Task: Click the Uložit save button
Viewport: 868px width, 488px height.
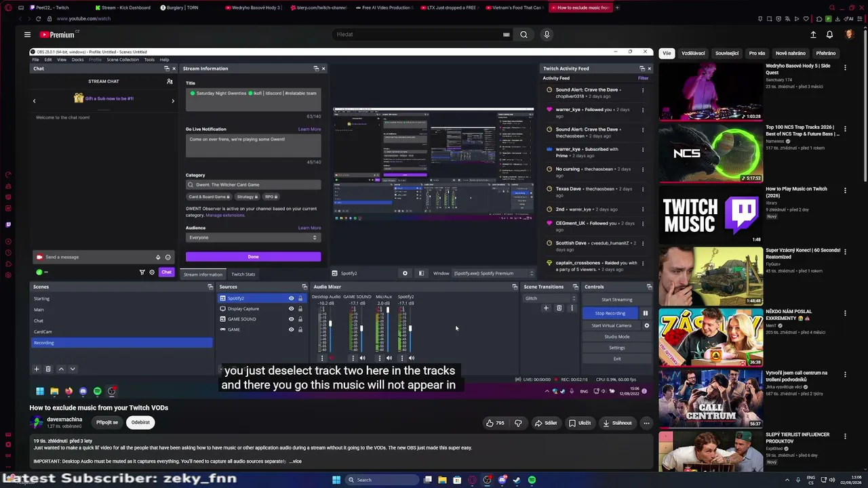Action: click(x=580, y=423)
